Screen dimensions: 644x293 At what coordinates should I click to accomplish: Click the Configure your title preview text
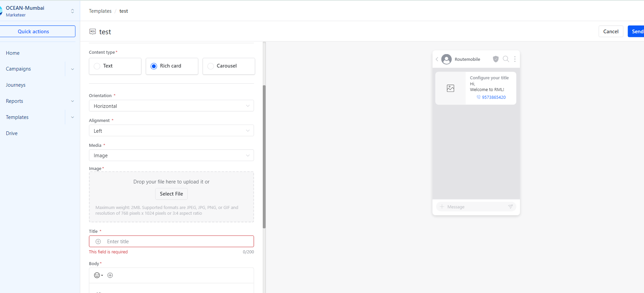(489, 78)
